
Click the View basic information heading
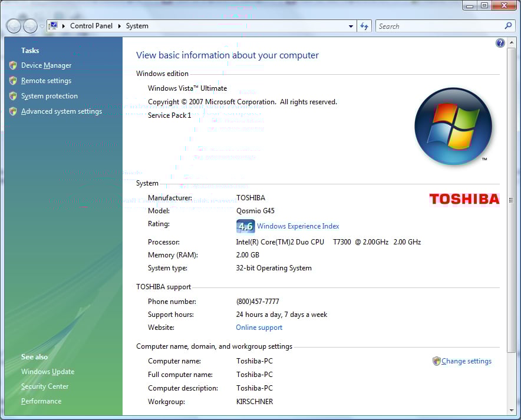pyautogui.click(x=227, y=55)
